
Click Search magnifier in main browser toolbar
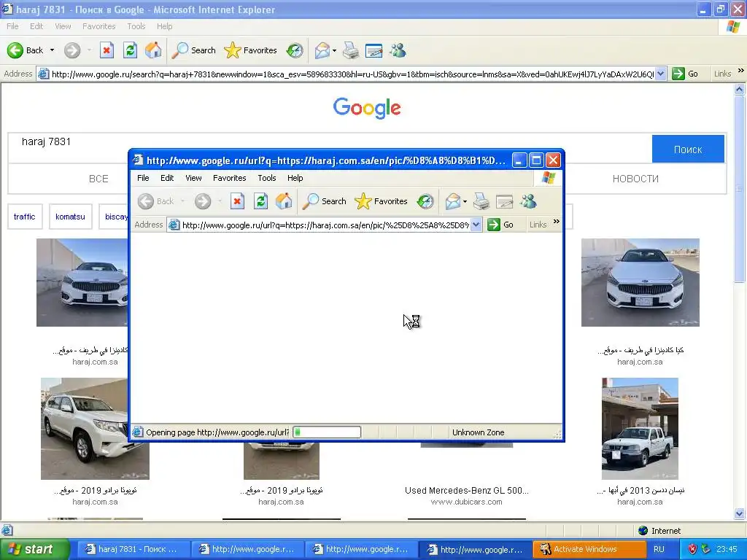coord(179,50)
